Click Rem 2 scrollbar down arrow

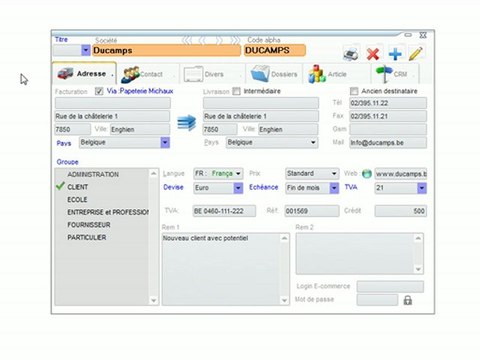418,269
